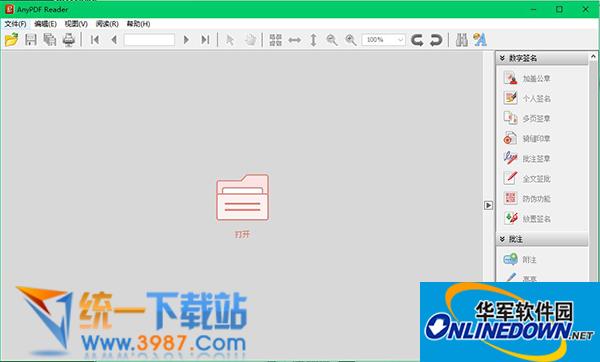Select the arrow selection tool
The image size is (600, 362).
(x=230, y=40)
